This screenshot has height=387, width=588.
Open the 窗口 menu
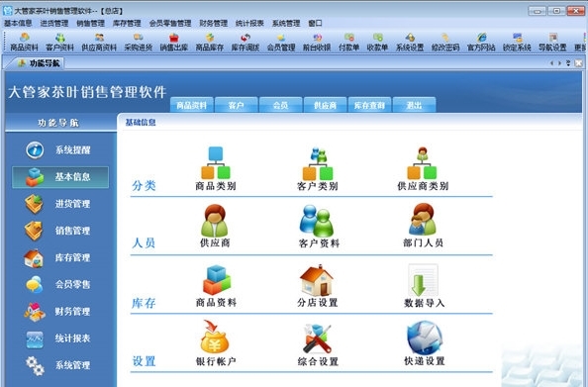[315, 23]
